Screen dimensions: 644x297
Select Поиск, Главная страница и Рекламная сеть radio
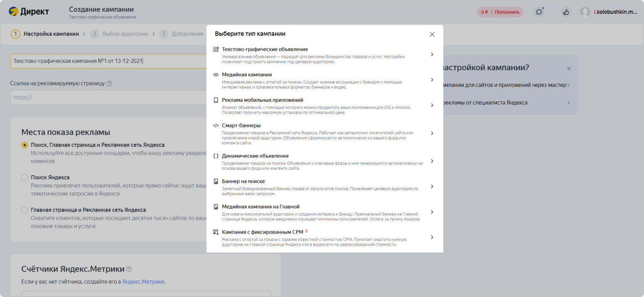point(25,145)
